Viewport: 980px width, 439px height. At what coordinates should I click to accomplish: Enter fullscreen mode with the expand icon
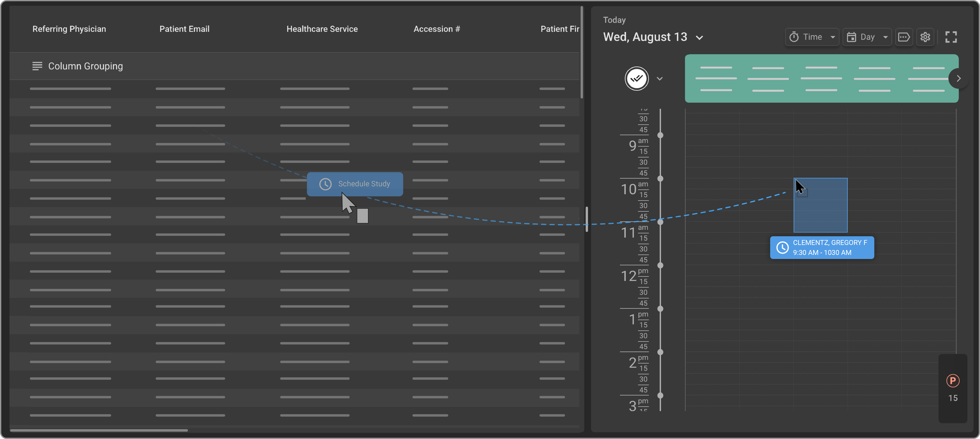[951, 37]
